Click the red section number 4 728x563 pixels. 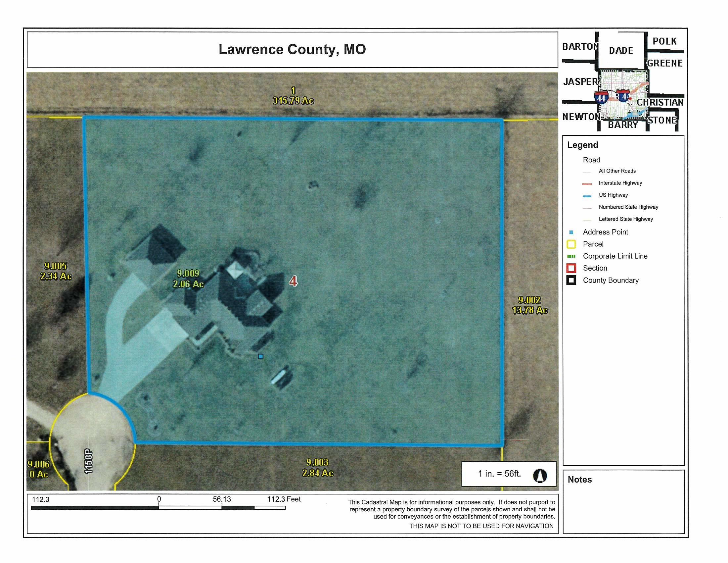[293, 281]
